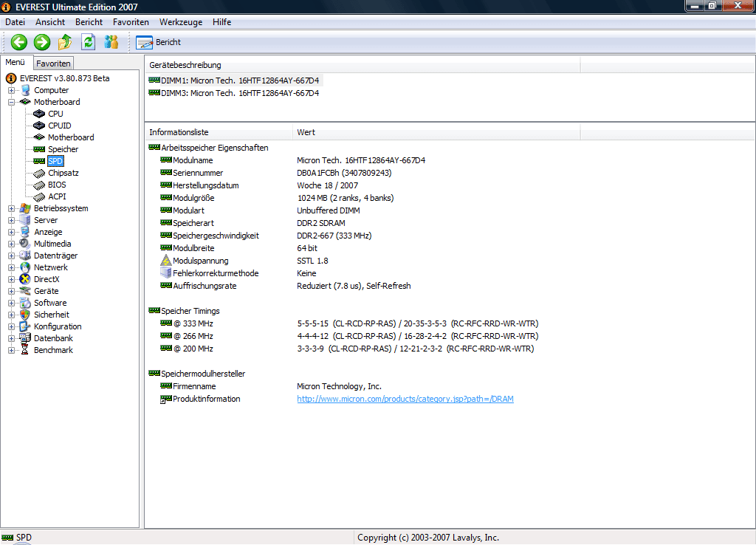Image resolution: width=756 pixels, height=545 pixels.
Task: Click the Geräte devices icon
Action: pos(25,291)
